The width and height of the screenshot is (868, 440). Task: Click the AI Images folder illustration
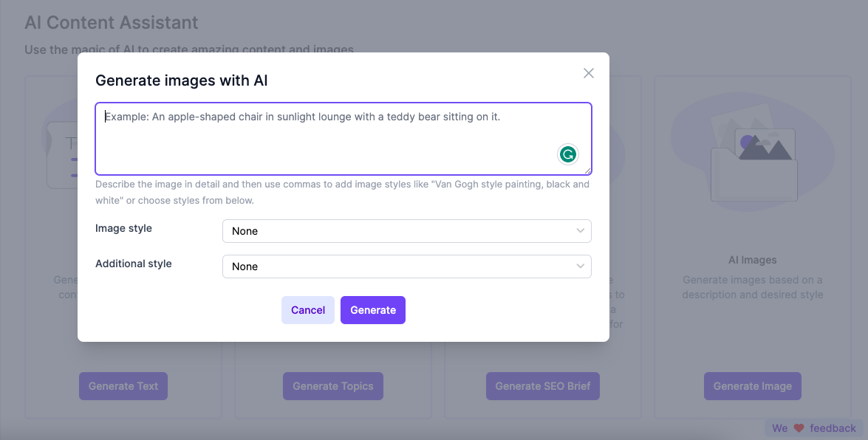click(752, 164)
